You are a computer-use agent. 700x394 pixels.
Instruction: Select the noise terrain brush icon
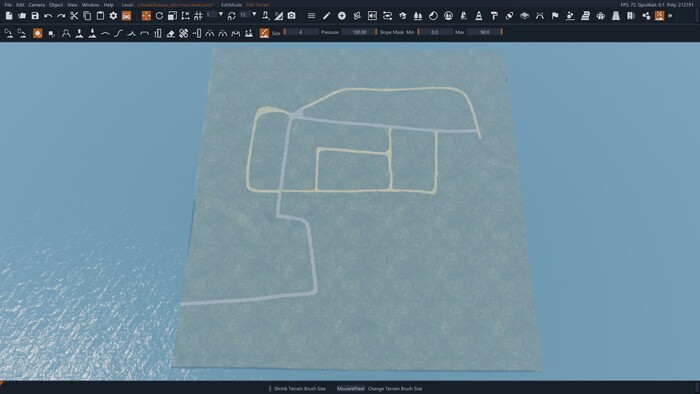tap(131, 33)
